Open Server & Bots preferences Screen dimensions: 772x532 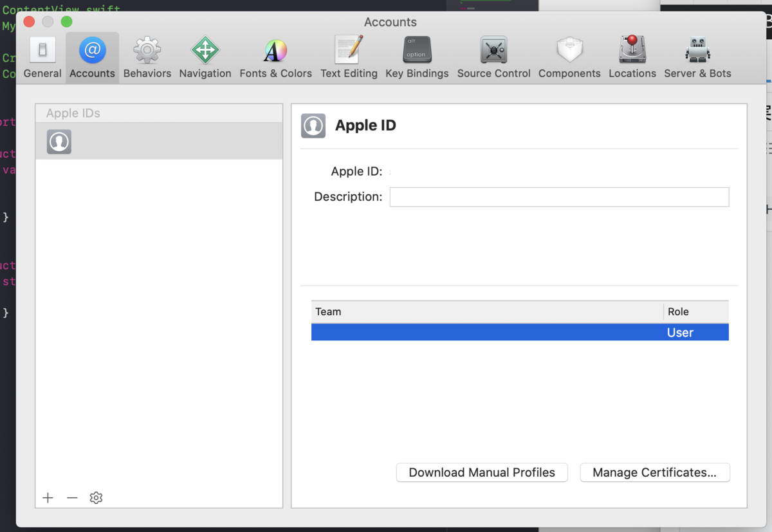click(x=697, y=58)
